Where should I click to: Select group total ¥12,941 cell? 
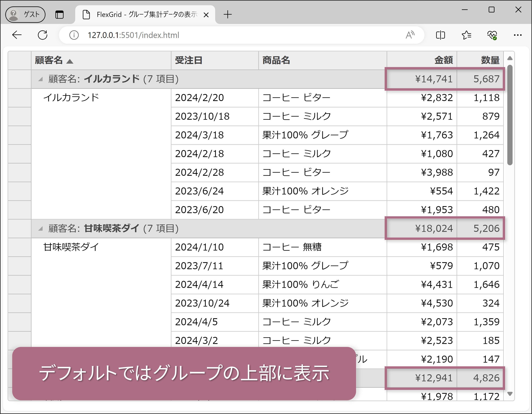coord(422,378)
